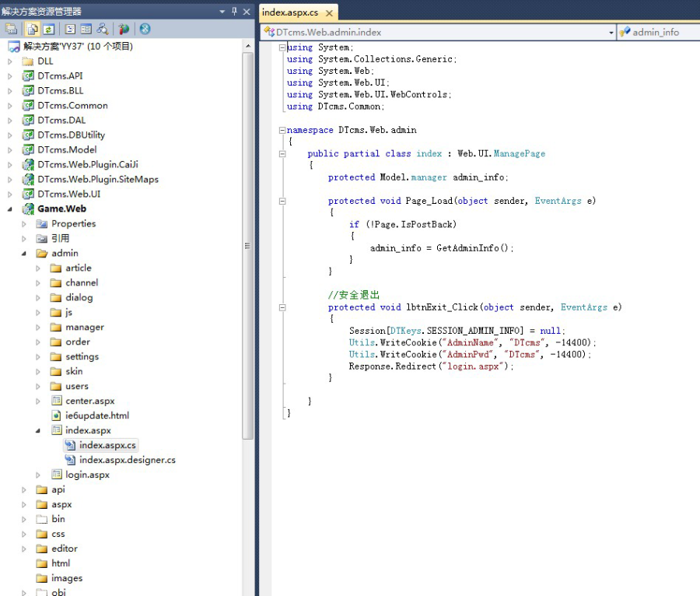Close the index.aspx.cs document tab

click(x=329, y=13)
